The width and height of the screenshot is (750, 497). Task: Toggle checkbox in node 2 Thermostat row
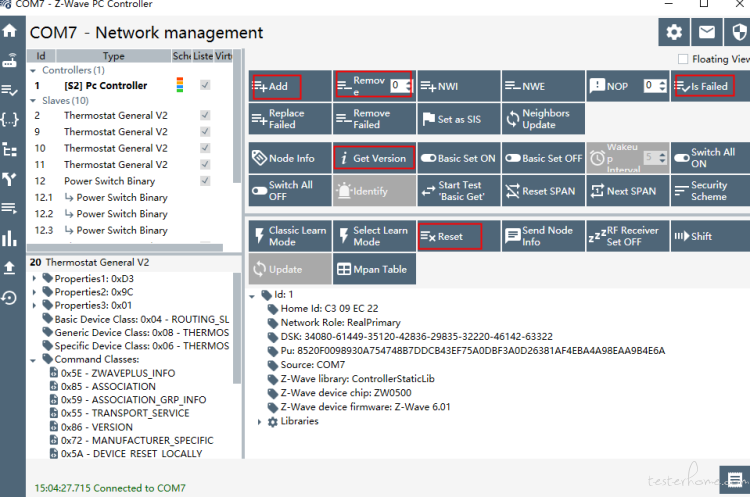[x=205, y=115]
